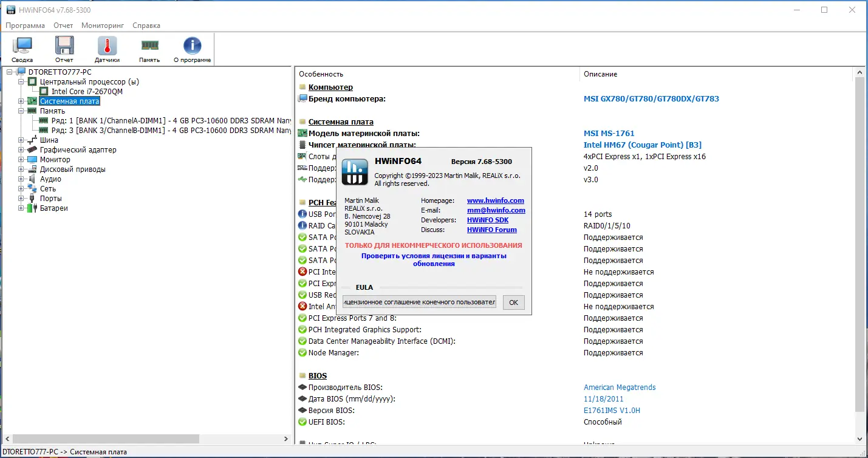
Task: Collapse the Память tree node
Action: pyautogui.click(x=21, y=111)
